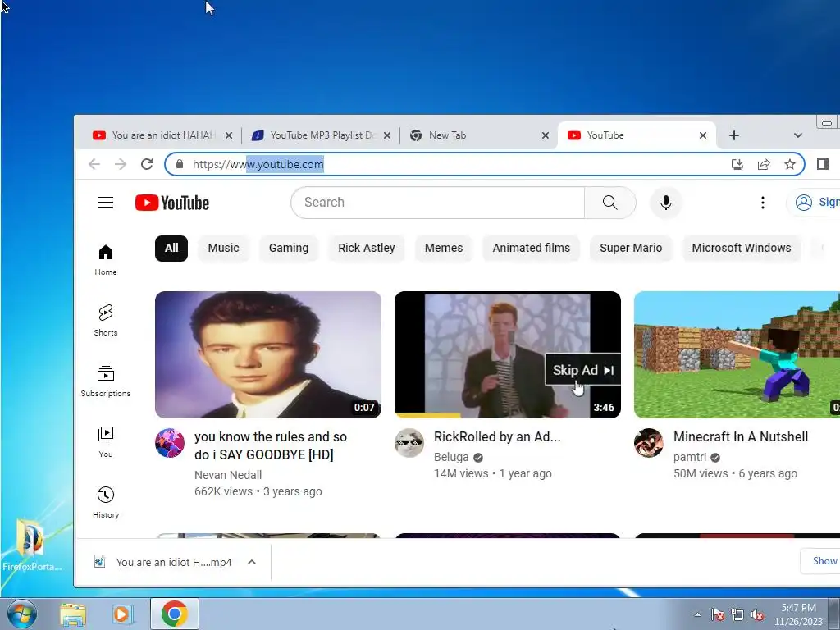
Task: Open Beluga channel name link
Action: coord(451,457)
